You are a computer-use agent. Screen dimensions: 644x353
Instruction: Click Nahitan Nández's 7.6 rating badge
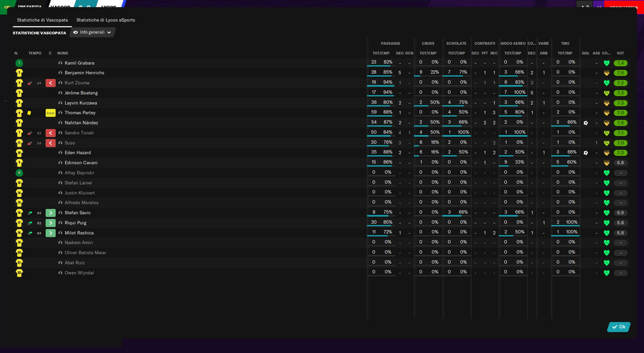(x=620, y=123)
